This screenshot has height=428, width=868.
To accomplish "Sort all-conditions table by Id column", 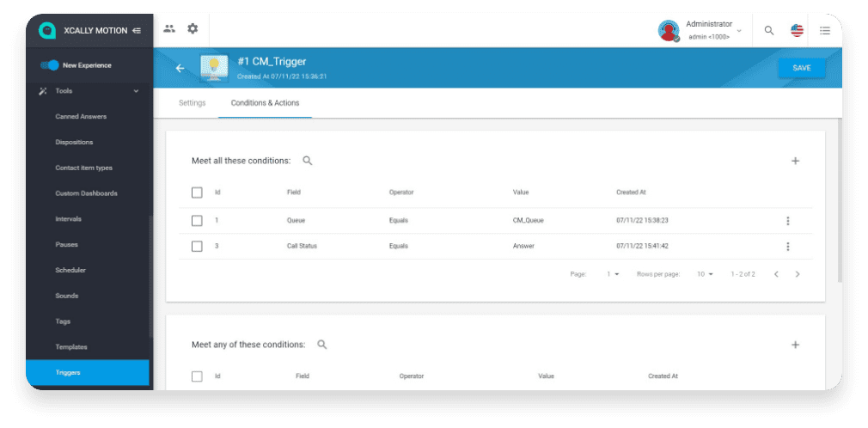I will [x=217, y=193].
